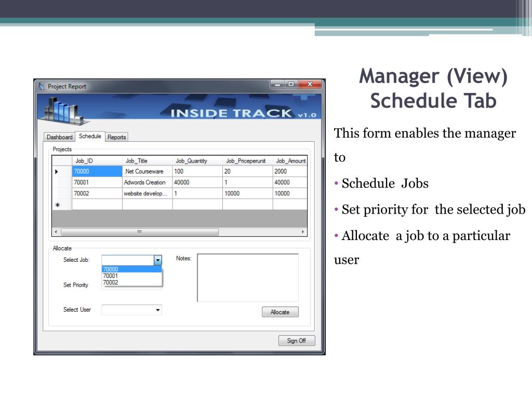Click amount cell 2000
The image size is (532, 399).
tap(290, 171)
